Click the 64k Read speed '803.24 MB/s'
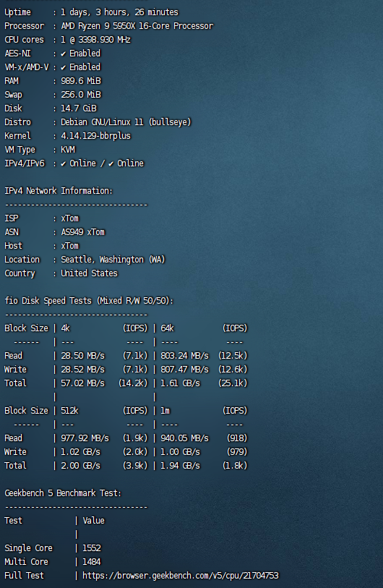Viewport: 383px width, 588px height. point(185,356)
